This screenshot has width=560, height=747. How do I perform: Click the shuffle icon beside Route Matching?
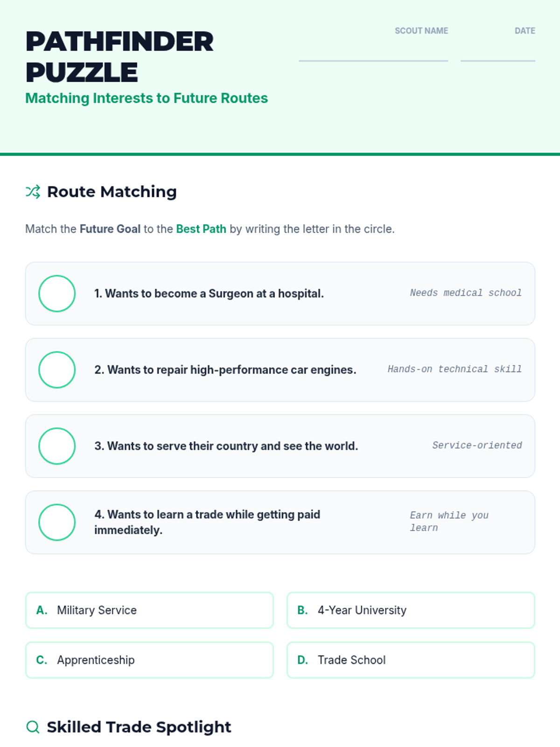pos(33,191)
